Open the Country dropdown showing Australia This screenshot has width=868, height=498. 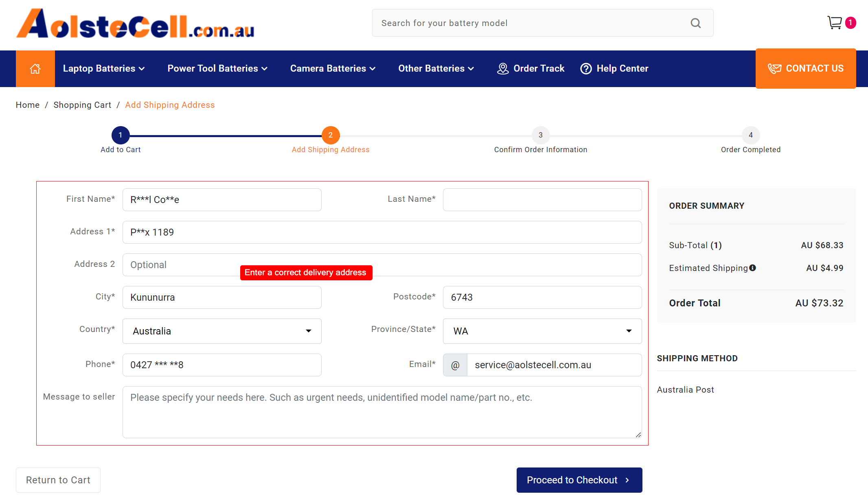click(x=222, y=331)
